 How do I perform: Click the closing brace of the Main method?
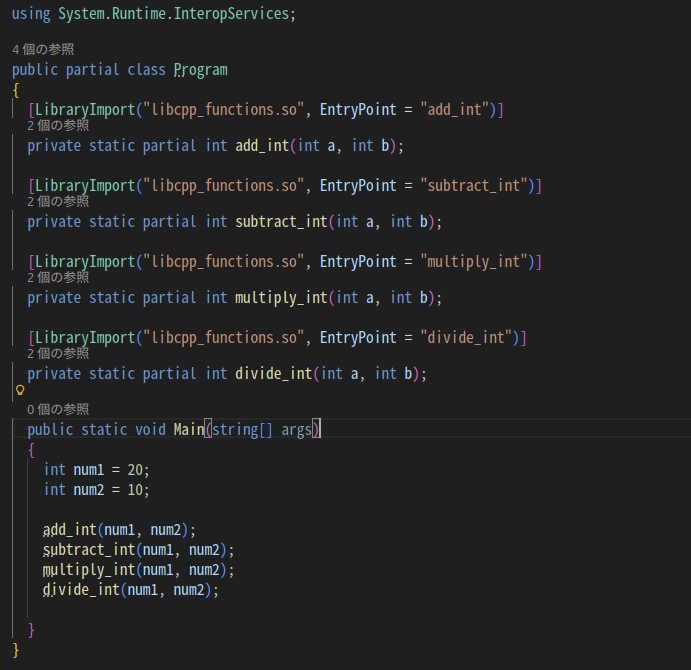coord(31,630)
